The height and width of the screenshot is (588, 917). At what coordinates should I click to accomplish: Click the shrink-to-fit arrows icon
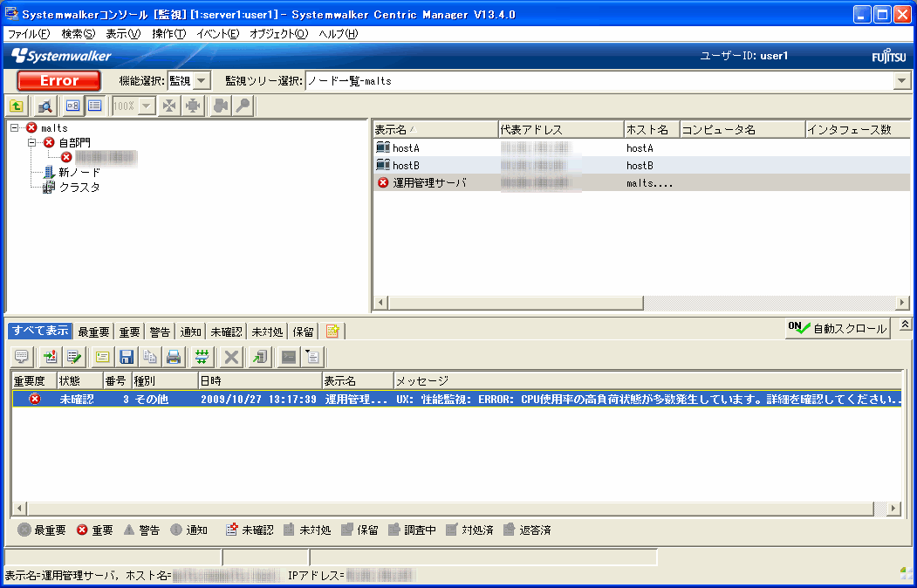coord(169,106)
